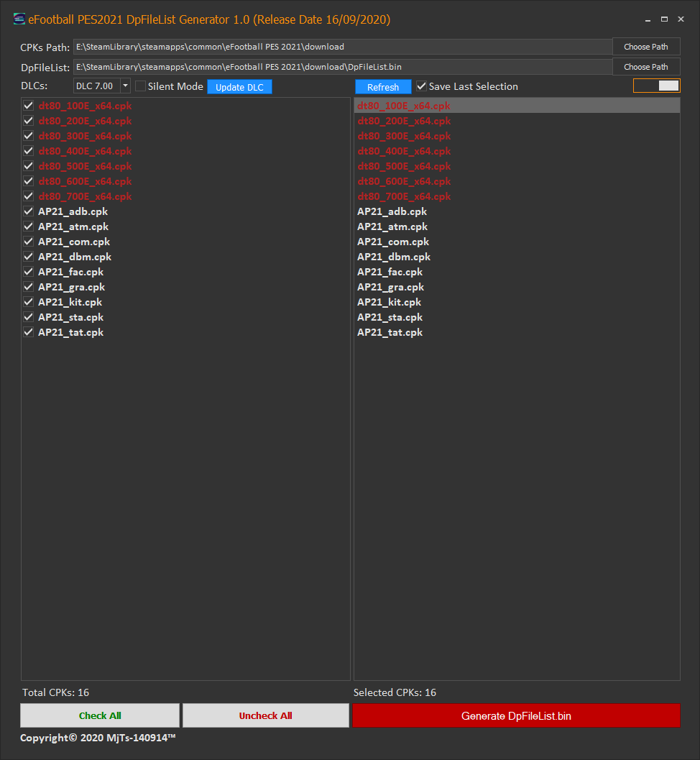Viewport: 700px width, 760px height.
Task: Click into the CPKs Path text field
Action: tap(342, 47)
